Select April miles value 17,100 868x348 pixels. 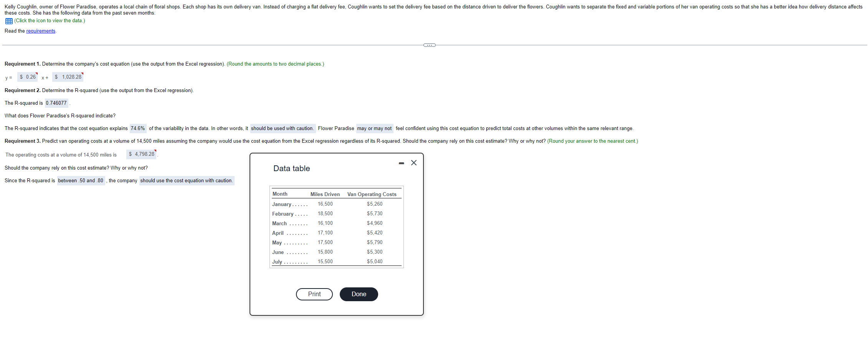coord(325,233)
